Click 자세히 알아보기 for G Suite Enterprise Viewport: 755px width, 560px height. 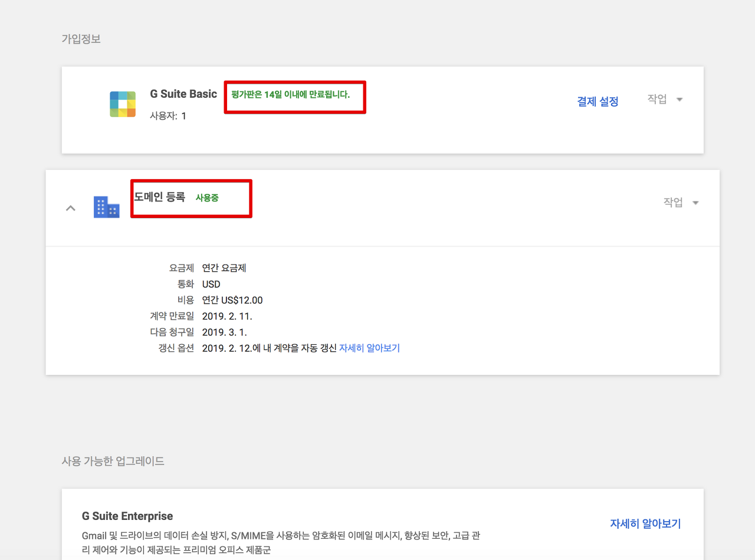pyautogui.click(x=645, y=523)
